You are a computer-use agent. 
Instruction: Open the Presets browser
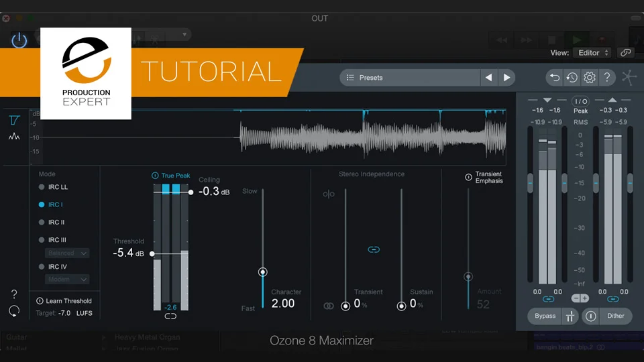[x=409, y=78]
